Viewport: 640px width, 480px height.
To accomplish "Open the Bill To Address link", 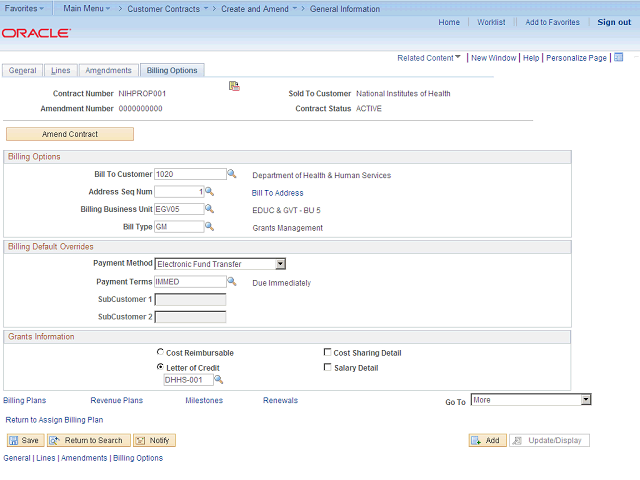I will tap(278, 193).
